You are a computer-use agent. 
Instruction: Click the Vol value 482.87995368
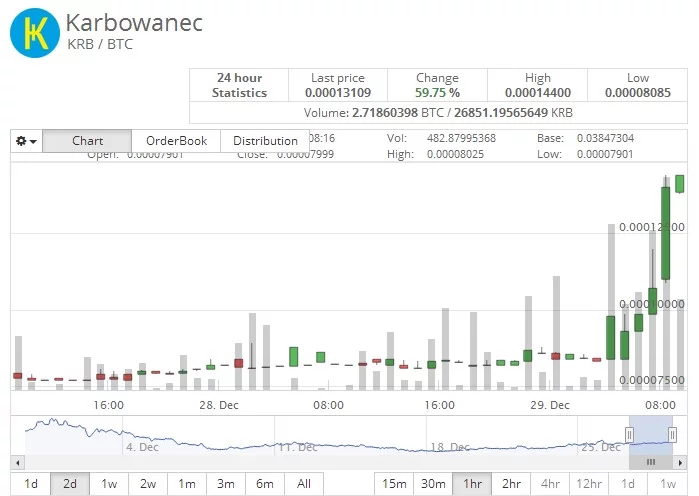(461, 138)
